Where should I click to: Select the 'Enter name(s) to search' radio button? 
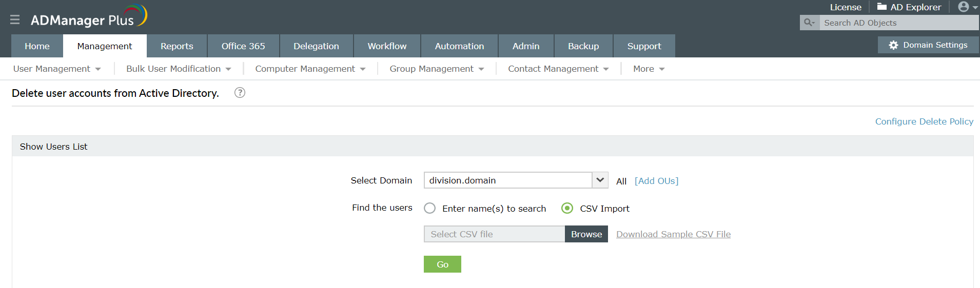click(x=430, y=208)
